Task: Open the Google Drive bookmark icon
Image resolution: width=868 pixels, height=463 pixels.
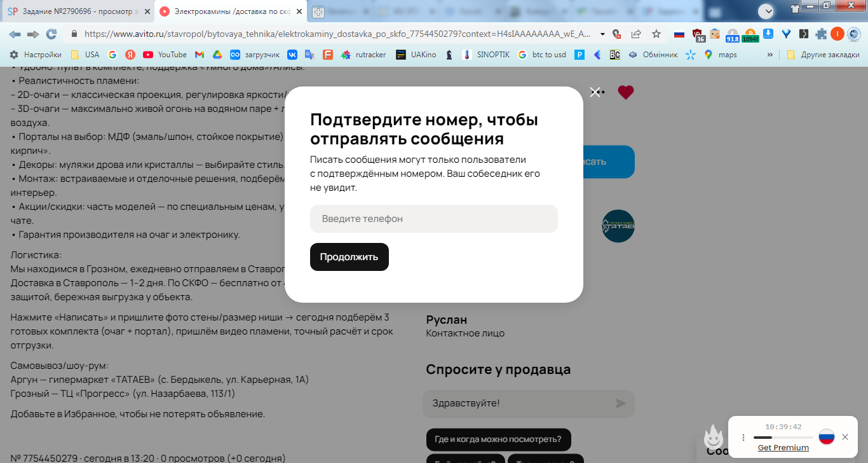Action: (x=217, y=55)
